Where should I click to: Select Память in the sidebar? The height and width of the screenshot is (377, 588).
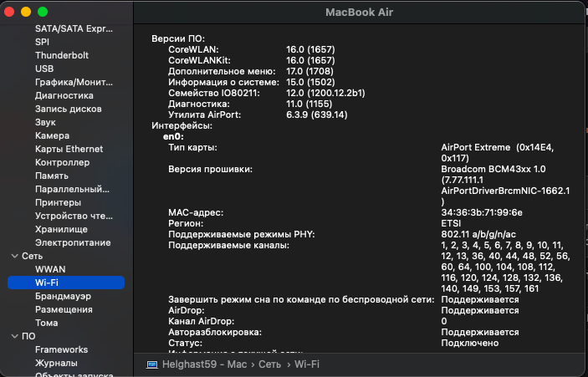(x=52, y=176)
